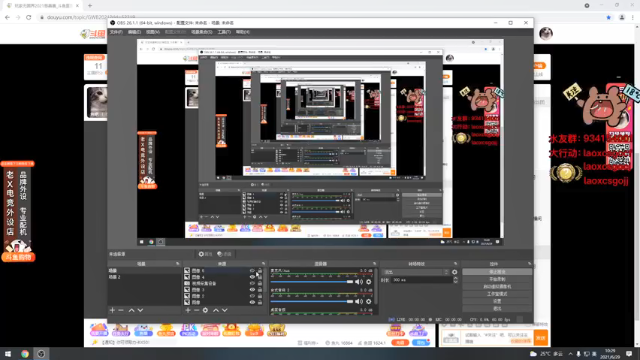Screen dimensions: 640x360
Task: Open 滤镜 filters for selected source
Action: [x=224, y=254]
